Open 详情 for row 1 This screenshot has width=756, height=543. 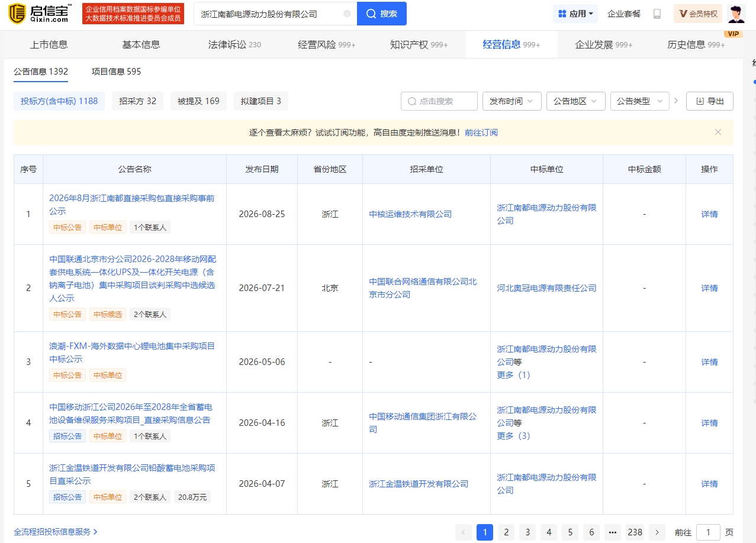pyautogui.click(x=709, y=214)
